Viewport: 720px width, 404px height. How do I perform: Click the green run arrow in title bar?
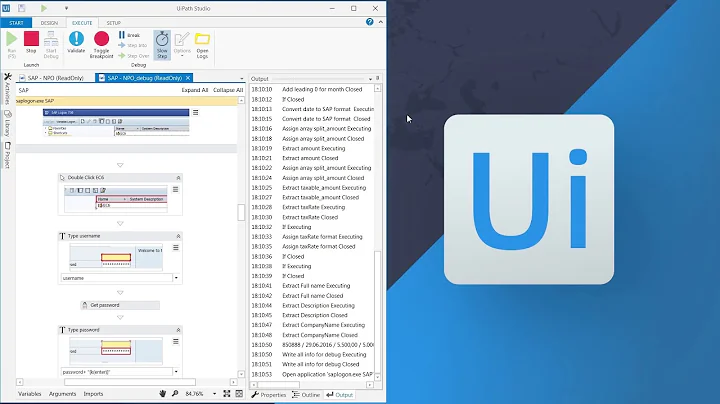(x=44, y=8)
